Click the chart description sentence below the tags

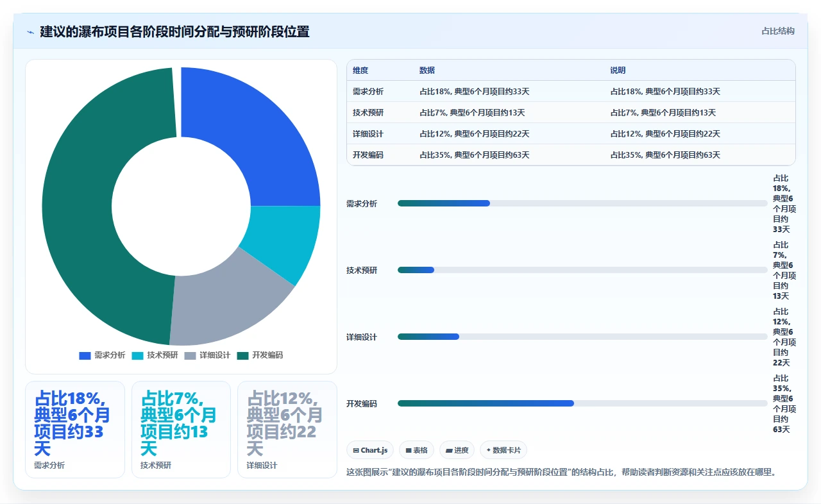pos(562,473)
